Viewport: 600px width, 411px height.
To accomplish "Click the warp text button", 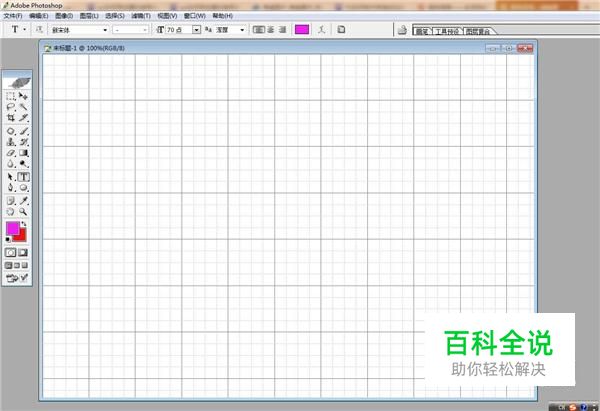I will [x=321, y=29].
